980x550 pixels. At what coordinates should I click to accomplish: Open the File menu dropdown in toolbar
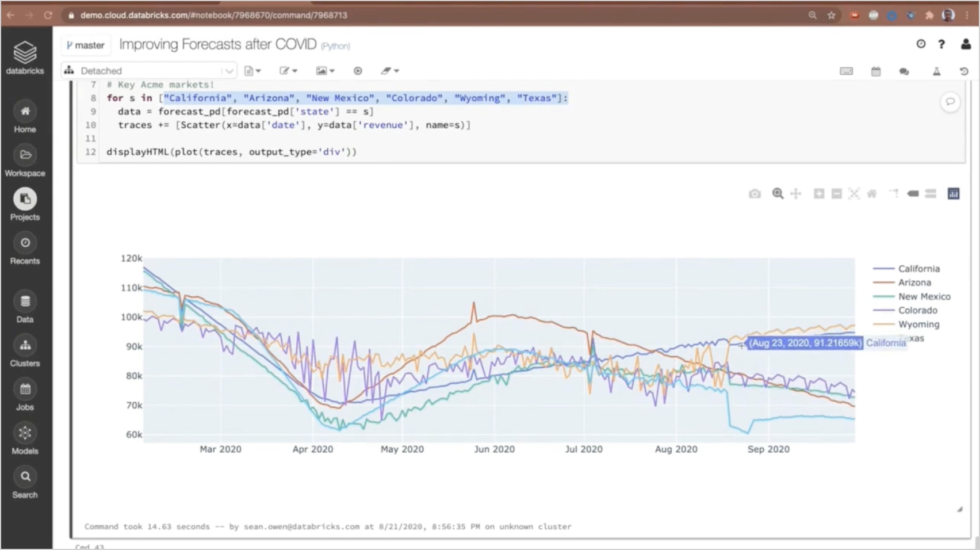point(252,71)
